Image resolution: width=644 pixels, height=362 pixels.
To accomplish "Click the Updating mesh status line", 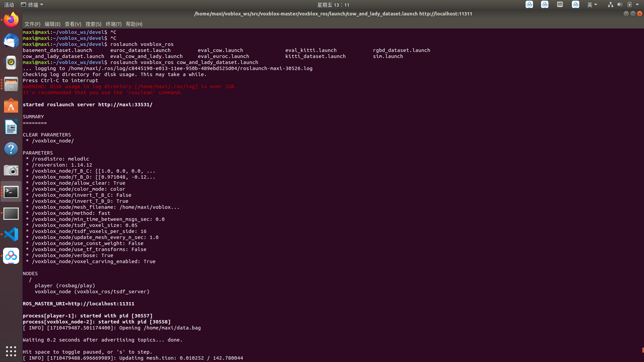I will click(x=133, y=358).
